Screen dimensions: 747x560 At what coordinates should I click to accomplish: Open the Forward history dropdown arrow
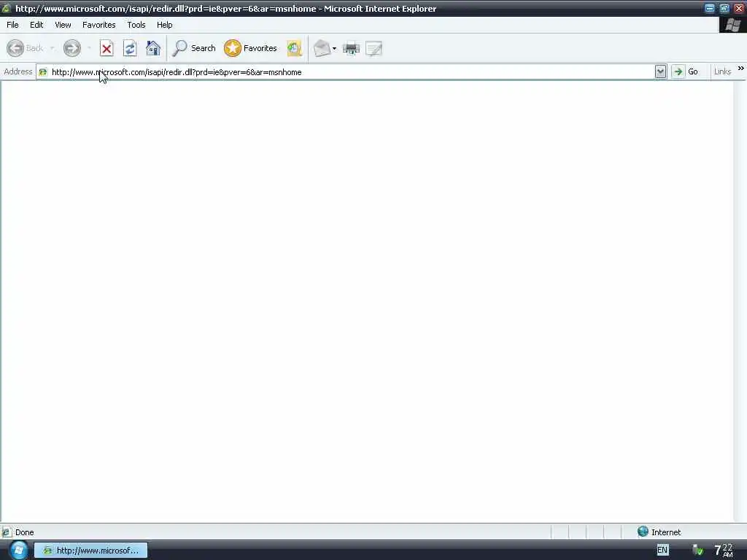point(89,48)
